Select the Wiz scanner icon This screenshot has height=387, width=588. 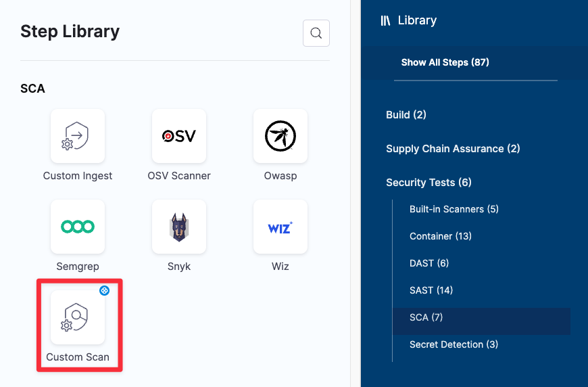click(x=280, y=227)
